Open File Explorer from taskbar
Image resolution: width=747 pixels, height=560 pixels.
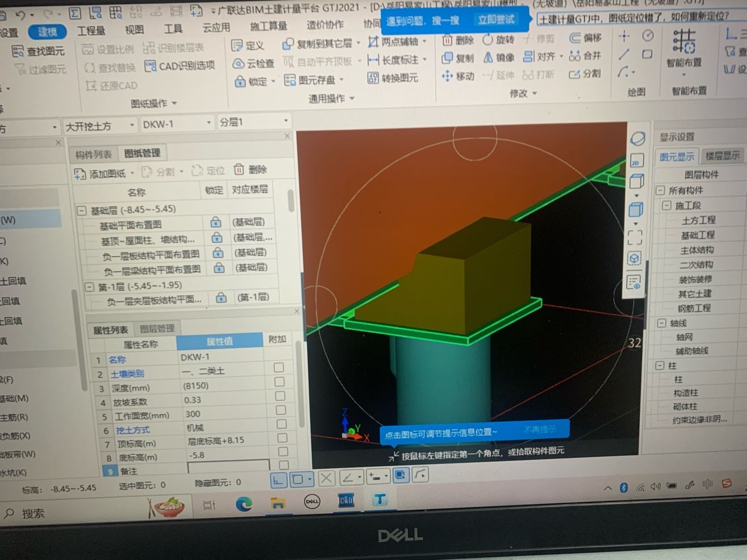click(x=278, y=502)
